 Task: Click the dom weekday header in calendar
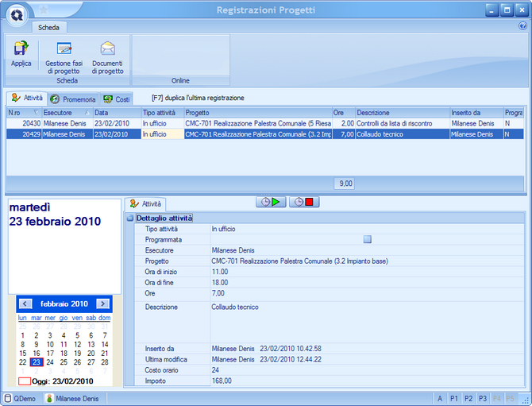[x=105, y=318]
